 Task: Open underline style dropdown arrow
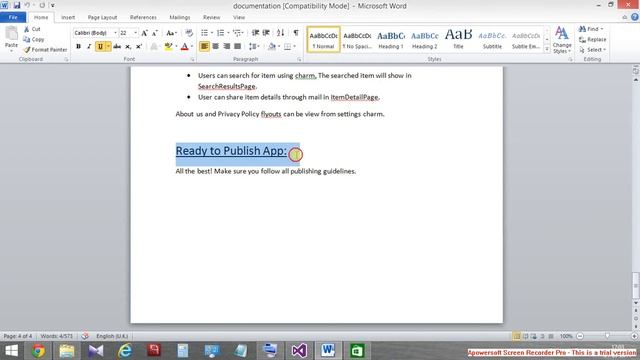(x=108, y=47)
